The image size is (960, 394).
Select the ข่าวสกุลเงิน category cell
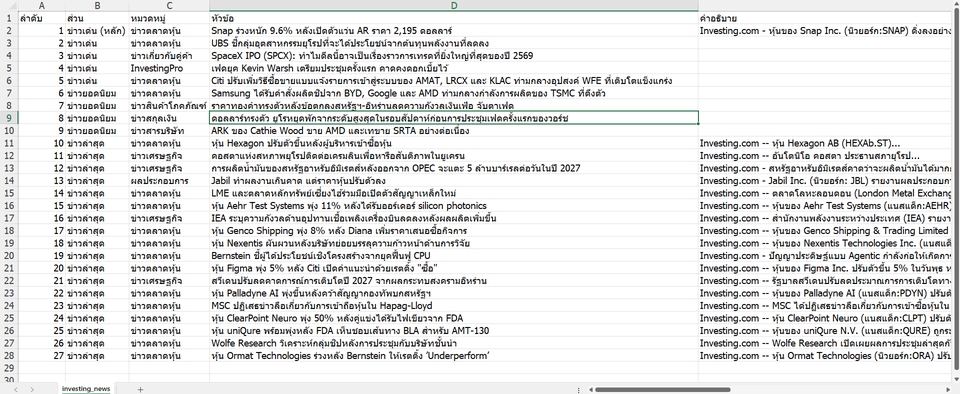[x=169, y=118]
